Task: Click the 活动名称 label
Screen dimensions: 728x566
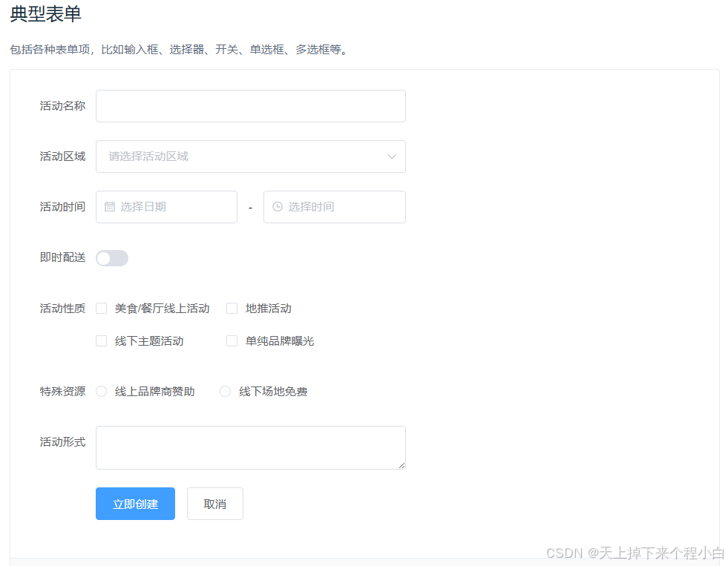Action: coord(62,106)
